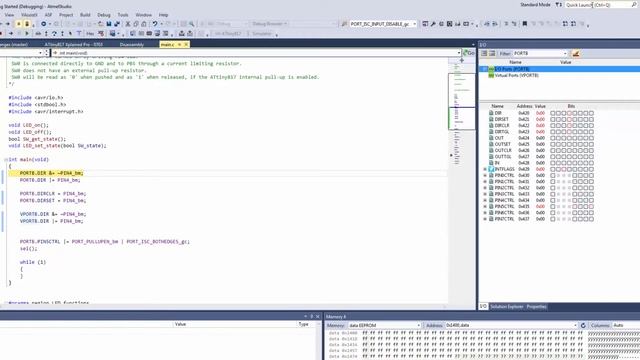
Task: Toggle rightmost bit box in DIRSET row
Action: 591,119
